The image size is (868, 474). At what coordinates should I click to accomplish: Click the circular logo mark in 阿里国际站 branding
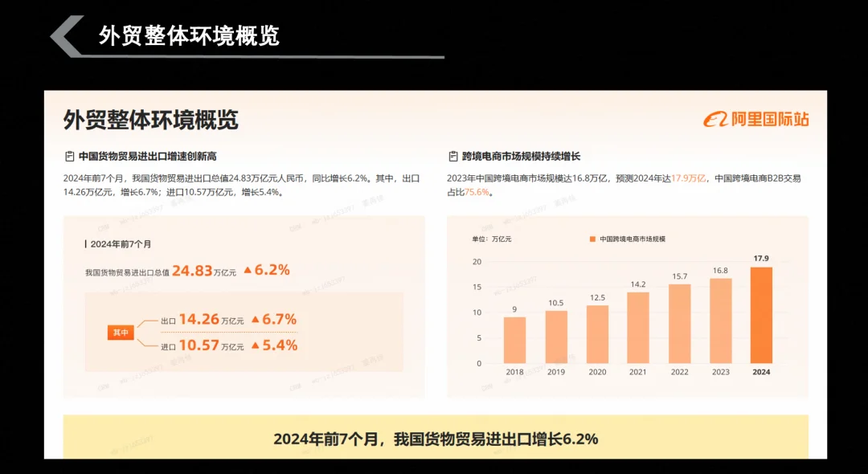[718, 117]
